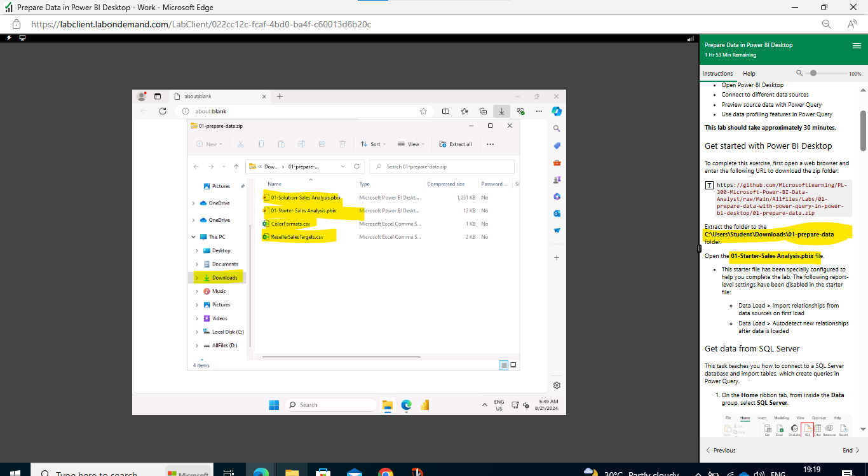Screen dimensions: 868x476
Task: Switch to the Help tab in lab panel
Action: click(749, 73)
